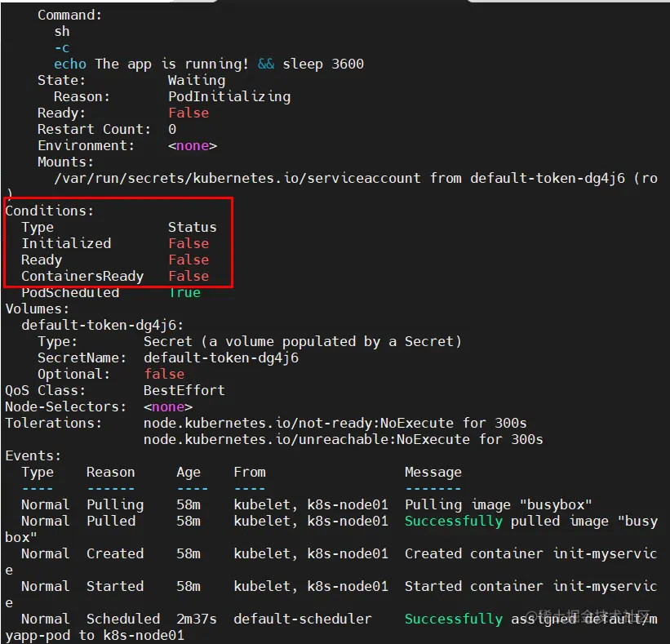Click the 'Age' column header in Events
Image resolution: width=670 pixels, height=644 pixels.
coord(189,473)
